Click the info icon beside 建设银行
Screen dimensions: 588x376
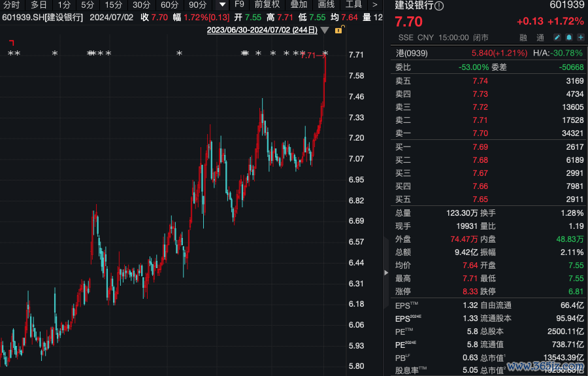click(439, 6)
